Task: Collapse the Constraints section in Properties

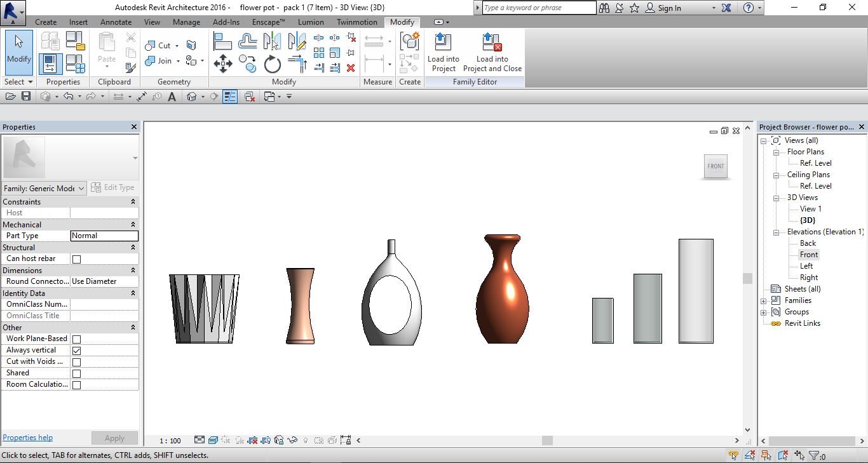Action: click(132, 201)
